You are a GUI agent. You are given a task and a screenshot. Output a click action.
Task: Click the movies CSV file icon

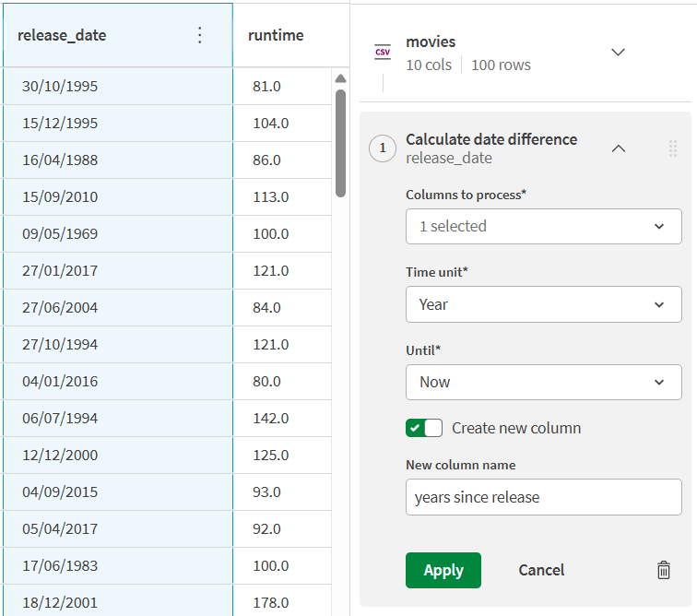tap(382, 52)
